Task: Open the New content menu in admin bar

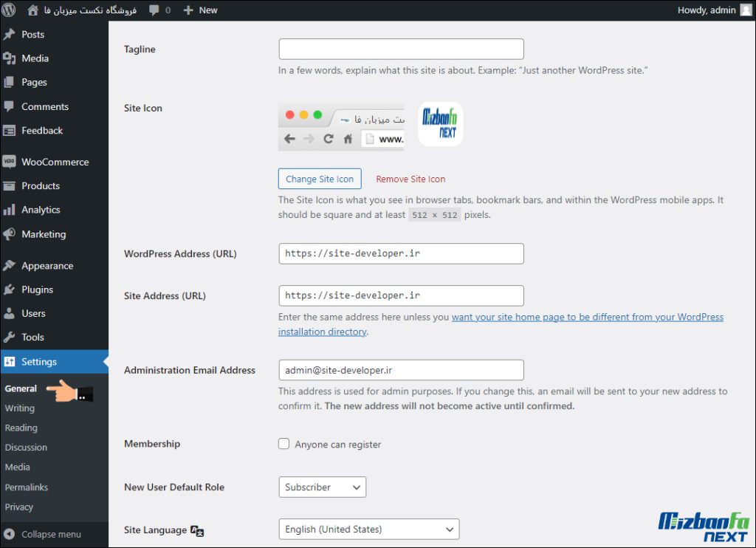Action: [200, 10]
